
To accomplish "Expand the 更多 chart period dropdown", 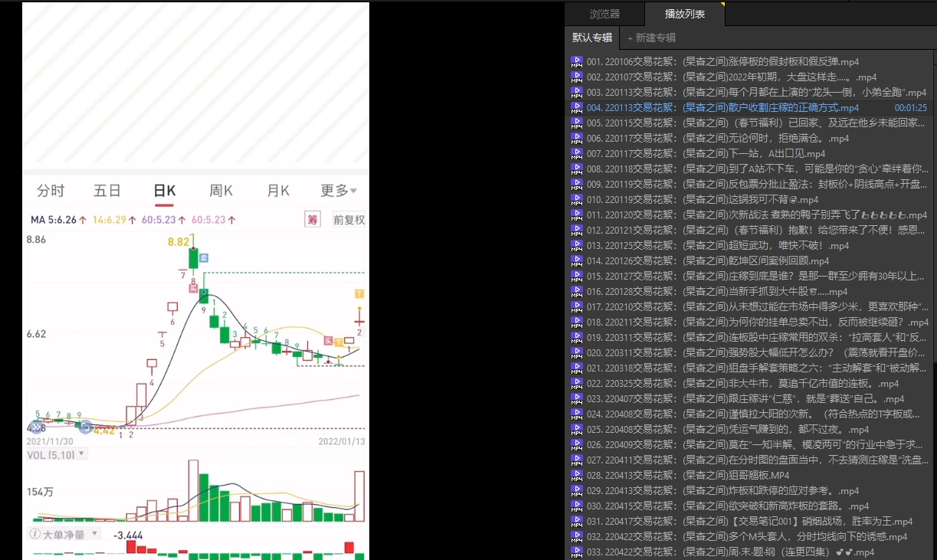I will click(x=338, y=191).
